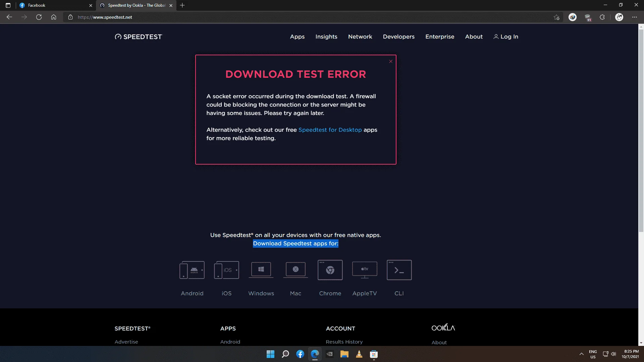Open browser Settings and more menu
This screenshot has width=644, height=362.
[635, 17]
